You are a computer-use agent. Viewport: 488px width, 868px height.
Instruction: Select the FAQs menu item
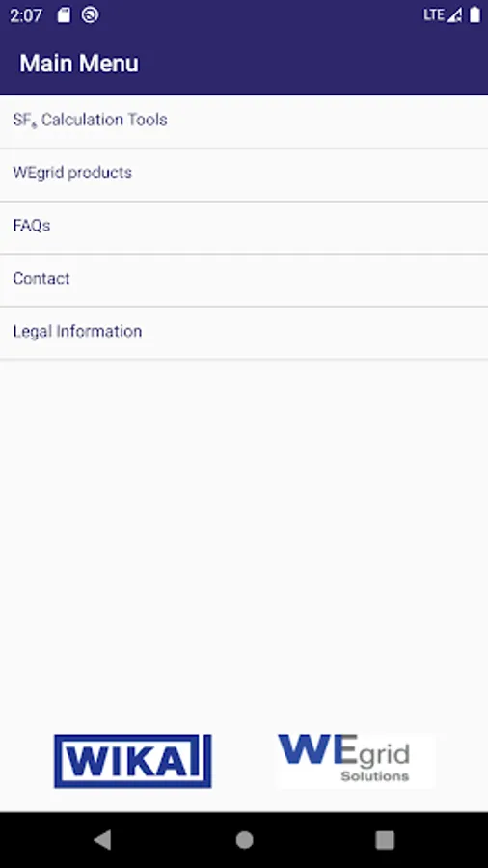(244, 227)
